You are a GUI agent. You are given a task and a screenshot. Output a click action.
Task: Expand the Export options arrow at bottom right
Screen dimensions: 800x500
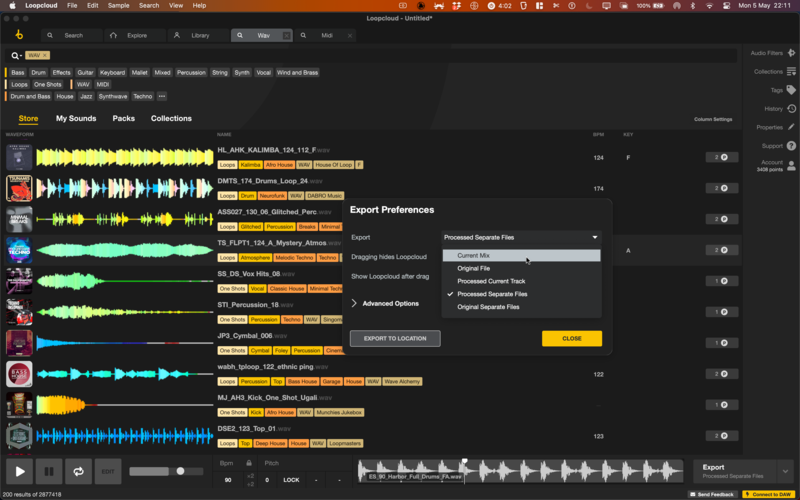tap(786, 470)
